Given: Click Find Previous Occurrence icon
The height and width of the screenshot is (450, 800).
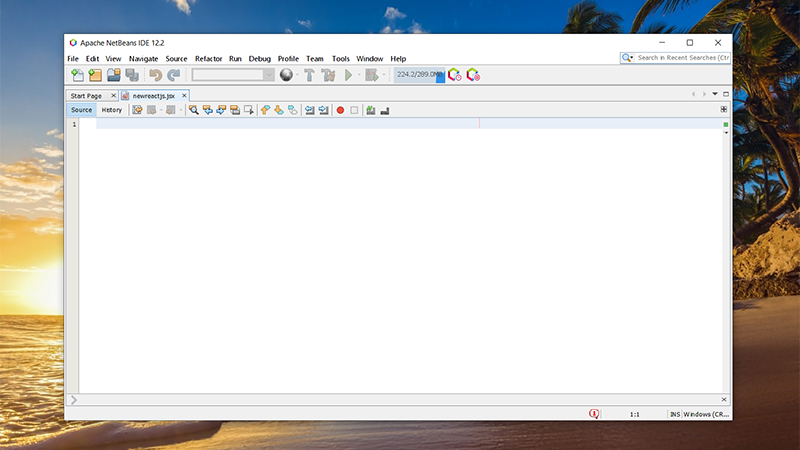Looking at the screenshot, I should pos(208,110).
